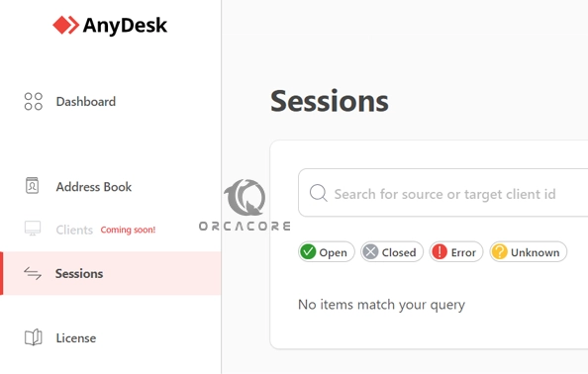Click the Address Book contact icon
The image size is (588, 374).
(33, 185)
